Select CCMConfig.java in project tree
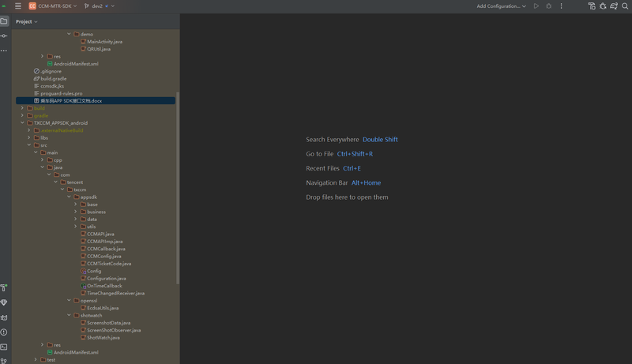The image size is (632, 364). (x=103, y=256)
